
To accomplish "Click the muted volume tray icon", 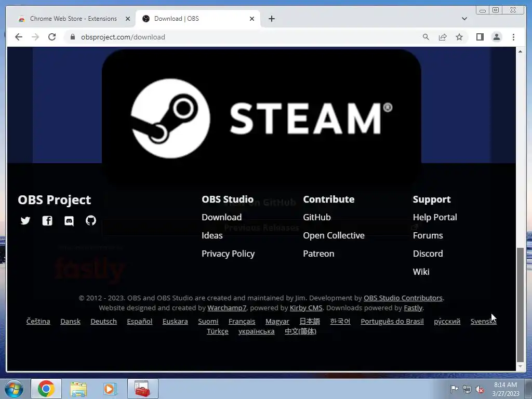I will pos(480,390).
